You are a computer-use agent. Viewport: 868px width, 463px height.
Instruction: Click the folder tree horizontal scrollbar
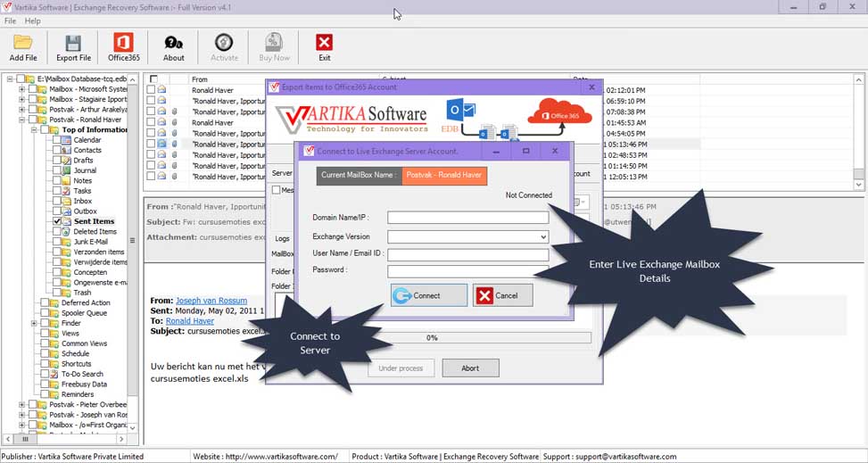(66, 438)
